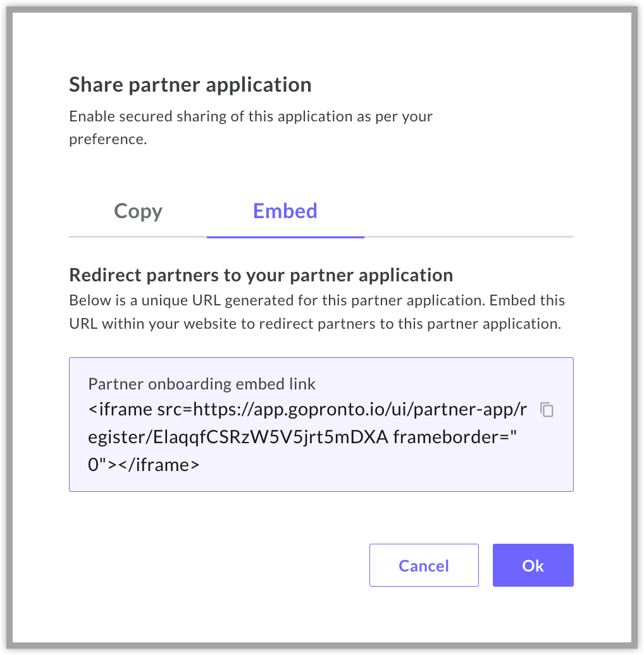The height and width of the screenshot is (655, 644).
Task: Click the 'Redirect partners to your partner application' heading
Action: (x=261, y=276)
